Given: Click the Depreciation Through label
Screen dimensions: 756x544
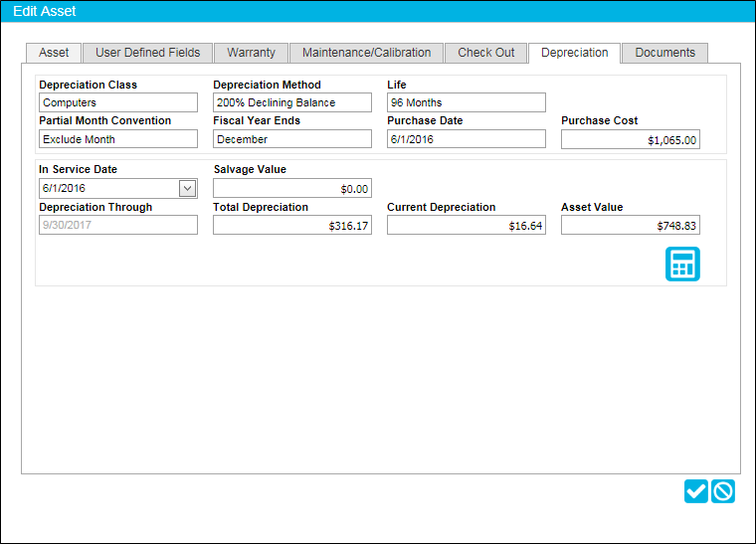Looking at the screenshot, I should pos(95,207).
